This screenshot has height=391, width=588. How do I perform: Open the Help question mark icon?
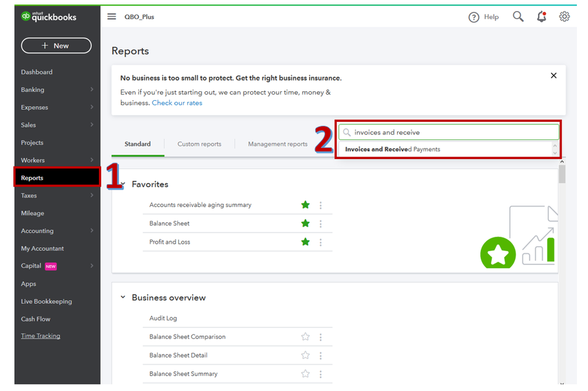474,17
